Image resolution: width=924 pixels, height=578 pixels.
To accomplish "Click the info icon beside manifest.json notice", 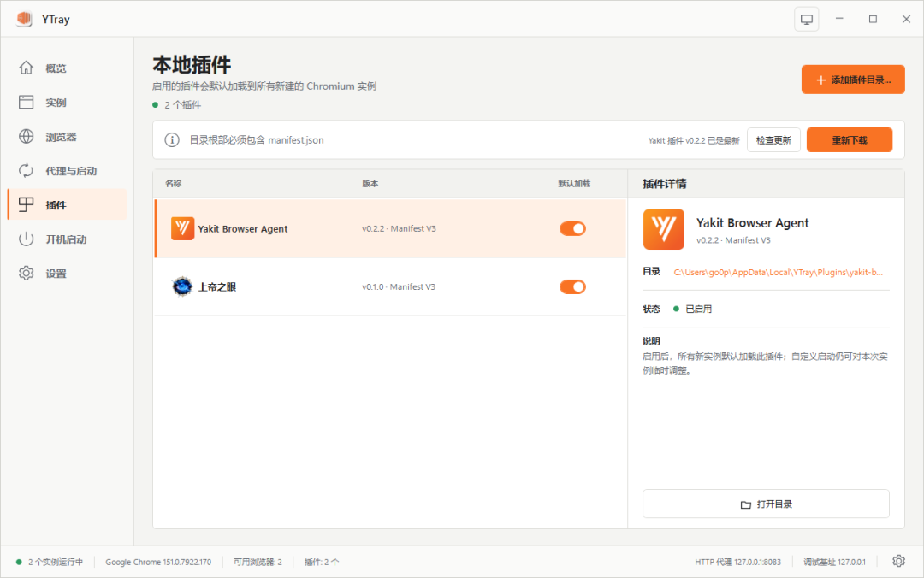I will [171, 139].
